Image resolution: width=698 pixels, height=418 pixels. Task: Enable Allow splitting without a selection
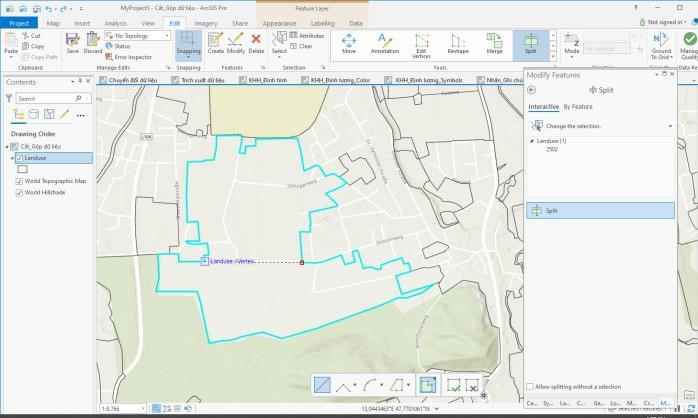[530, 387]
